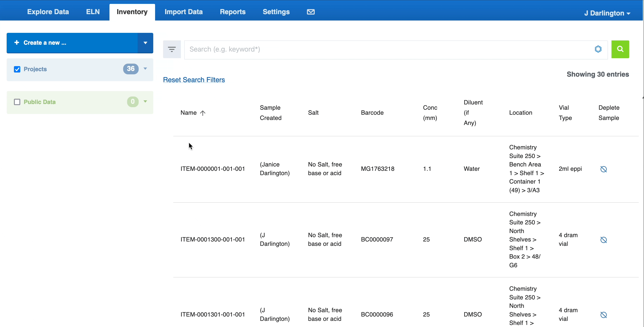This screenshot has width=644, height=327.
Task: Sort by the Barcode column header
Action: [x=372, y=113]
